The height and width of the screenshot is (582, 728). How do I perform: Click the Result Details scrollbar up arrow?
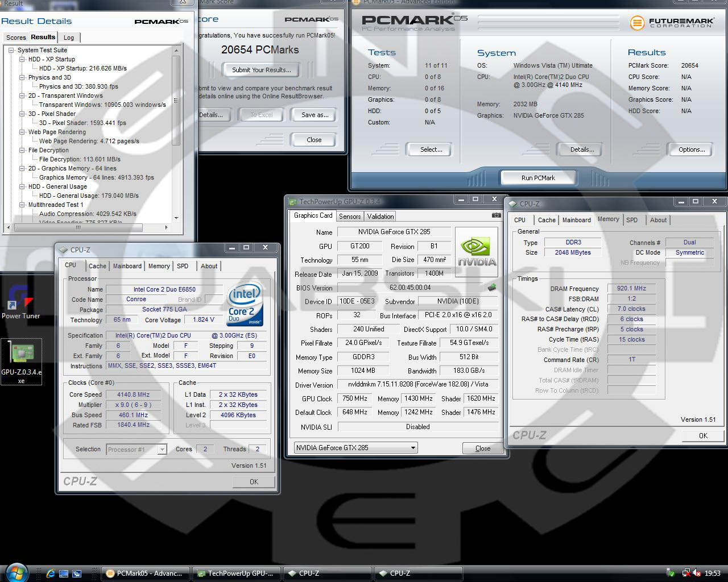[x=176, y=51]
